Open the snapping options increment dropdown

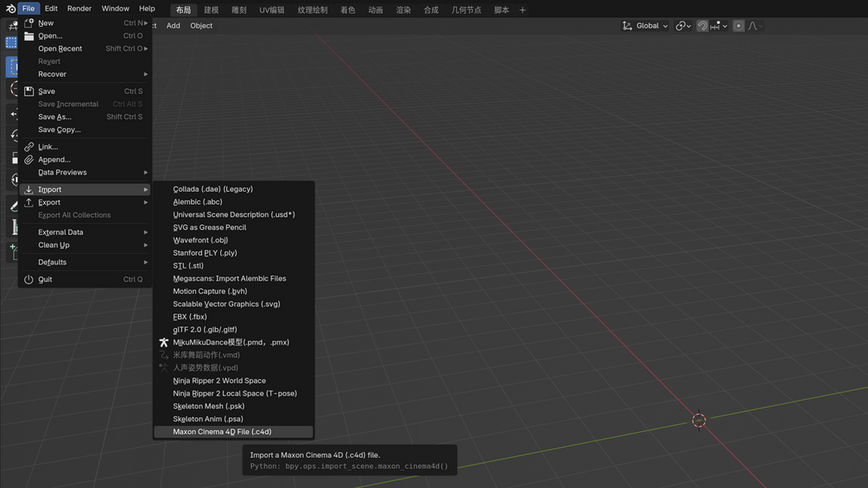[x=719, y=26]
